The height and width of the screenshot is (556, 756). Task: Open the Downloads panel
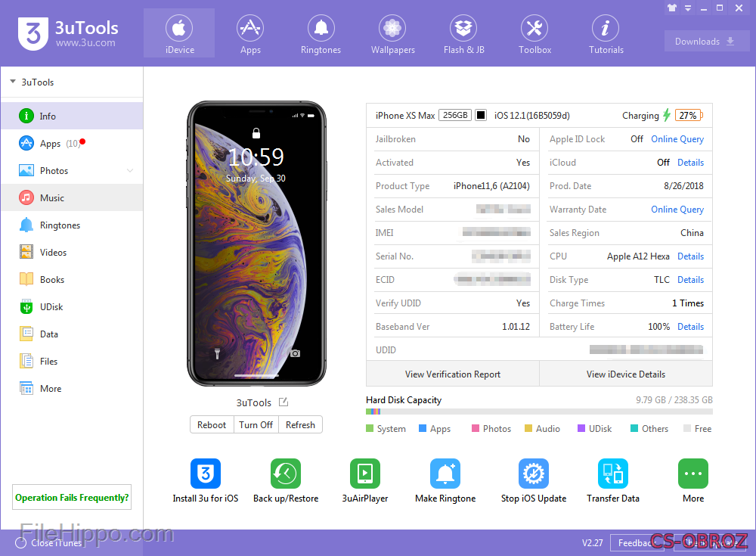click(706, 42)
